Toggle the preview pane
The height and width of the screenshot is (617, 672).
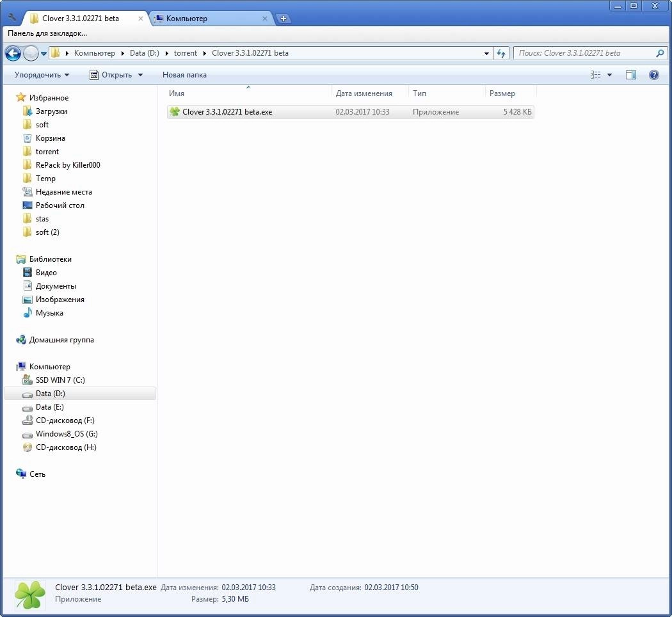point(631,75)
